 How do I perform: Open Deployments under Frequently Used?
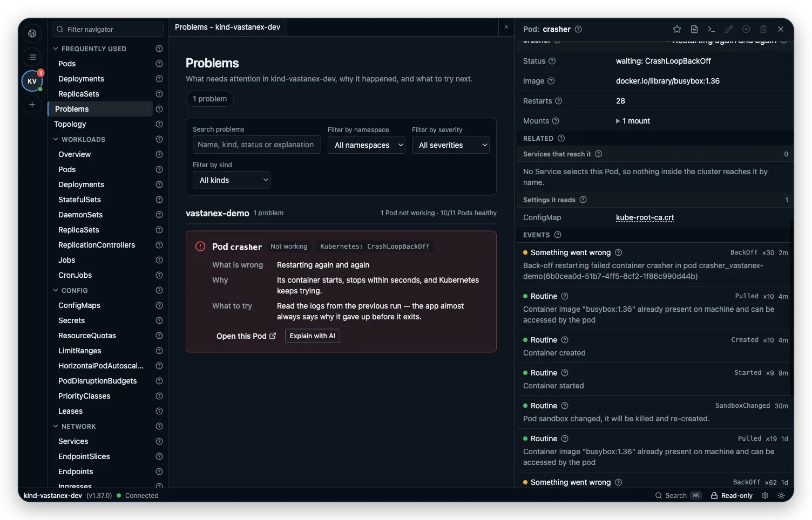[81, 79]
